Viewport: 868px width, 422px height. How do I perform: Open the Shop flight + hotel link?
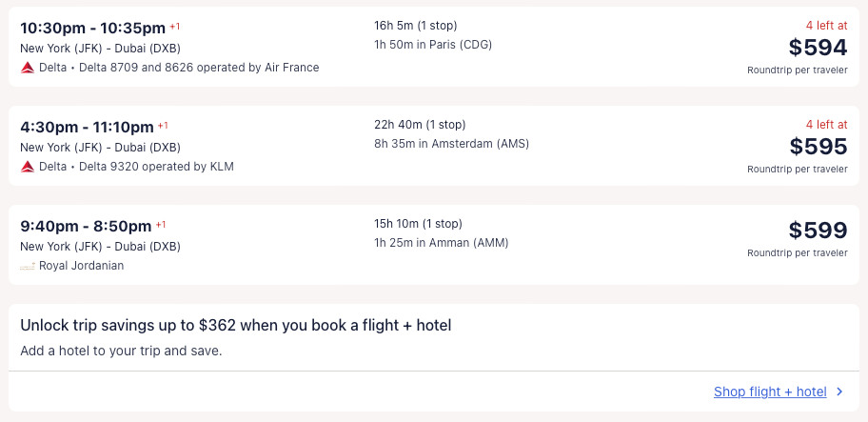coord(770,392)
